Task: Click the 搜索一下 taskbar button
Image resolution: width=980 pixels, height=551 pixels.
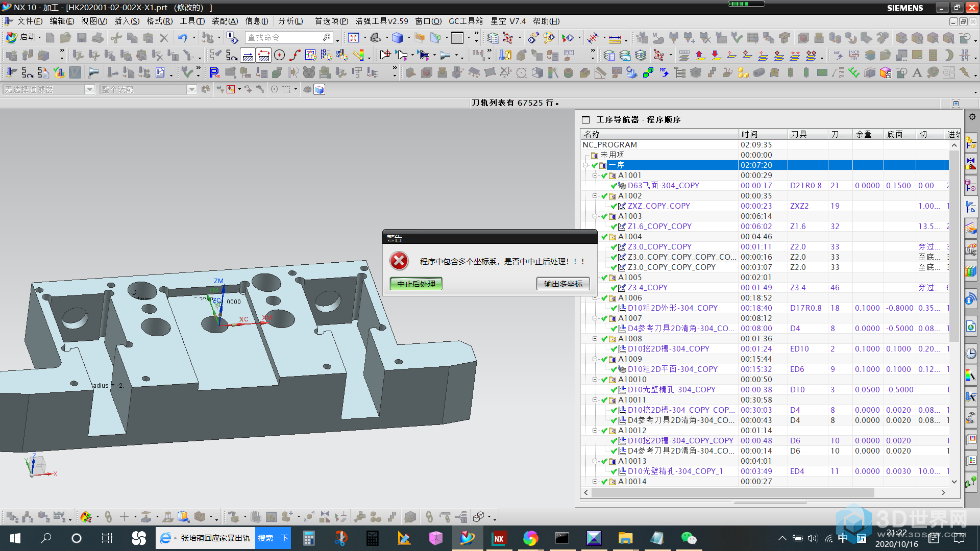Action: (x=273, y=538)
